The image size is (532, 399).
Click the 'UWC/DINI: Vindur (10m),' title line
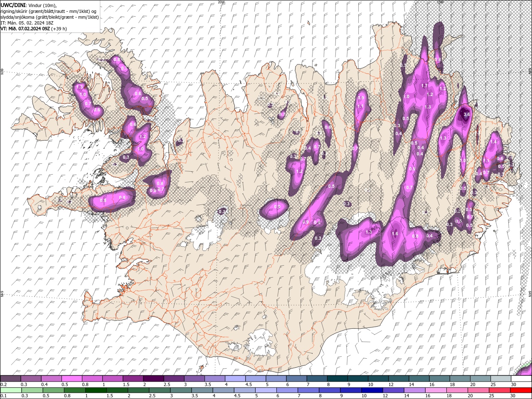click(x=28, y=5)
